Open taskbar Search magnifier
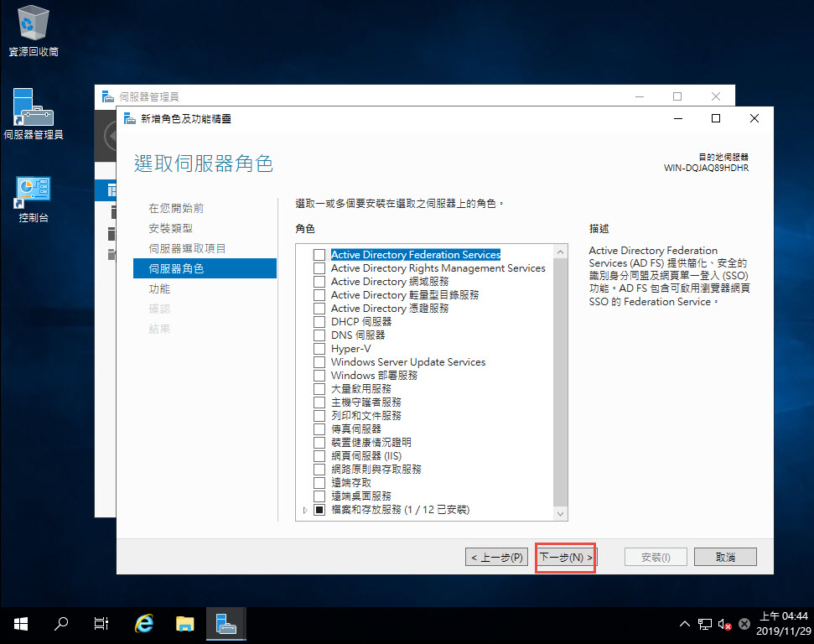The width and height of the screenshot is (814, 644). (60, 624)
